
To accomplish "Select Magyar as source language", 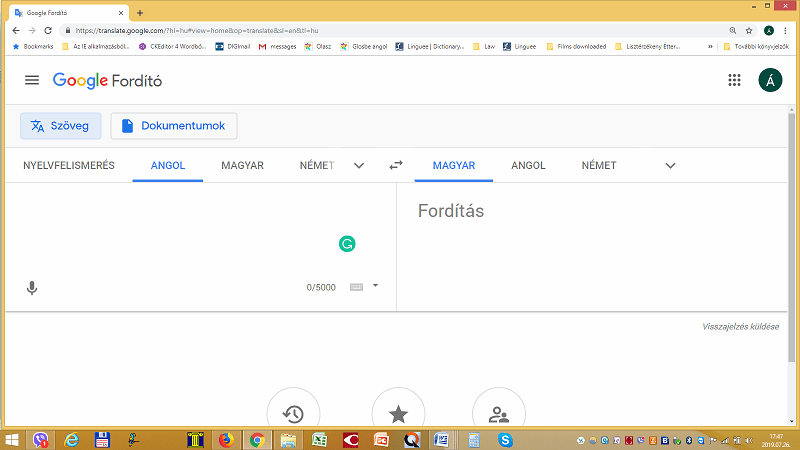I will (242, 165).
